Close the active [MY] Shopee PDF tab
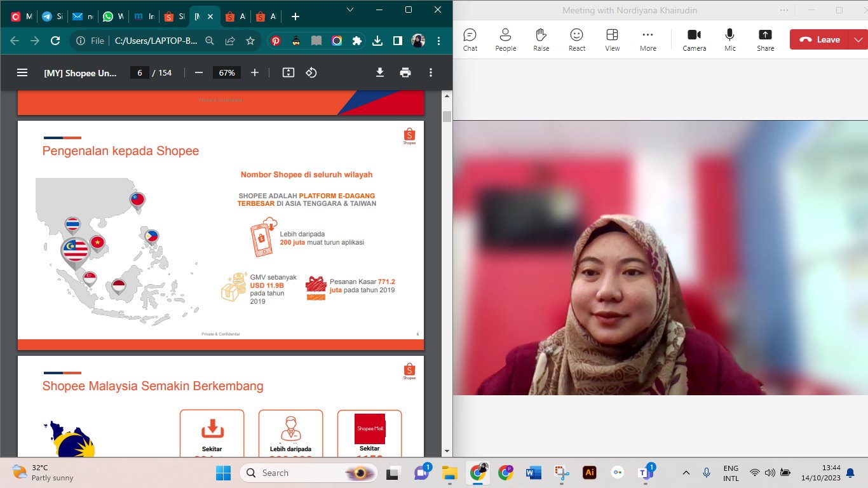The height and width of the screenshot is (488, 868). 210,17
